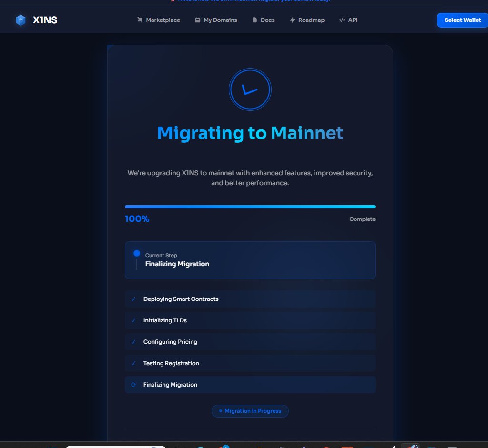The image size is (488, 448).
Task: Click the Select Wallet button
Action: 462,20
